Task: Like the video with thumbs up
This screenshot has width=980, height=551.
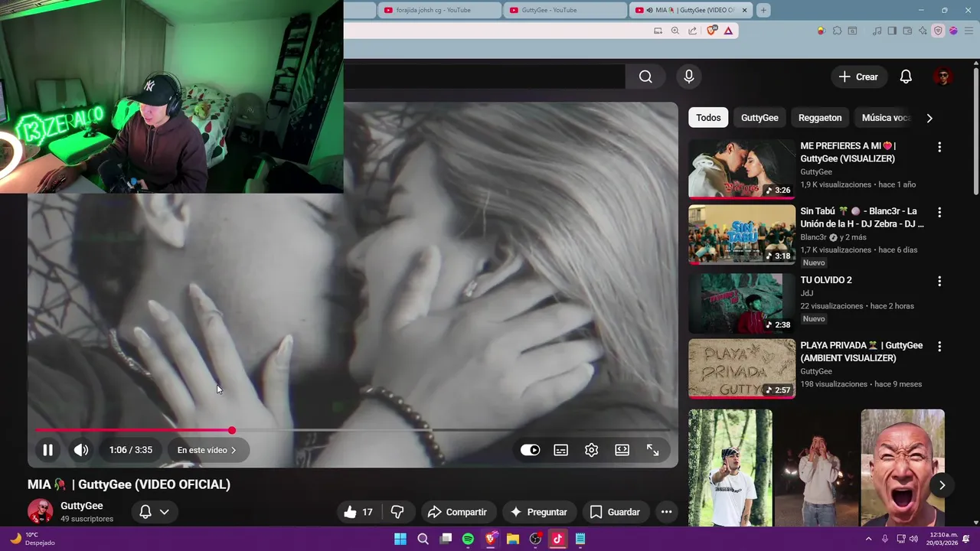Action: coord(358,512)
